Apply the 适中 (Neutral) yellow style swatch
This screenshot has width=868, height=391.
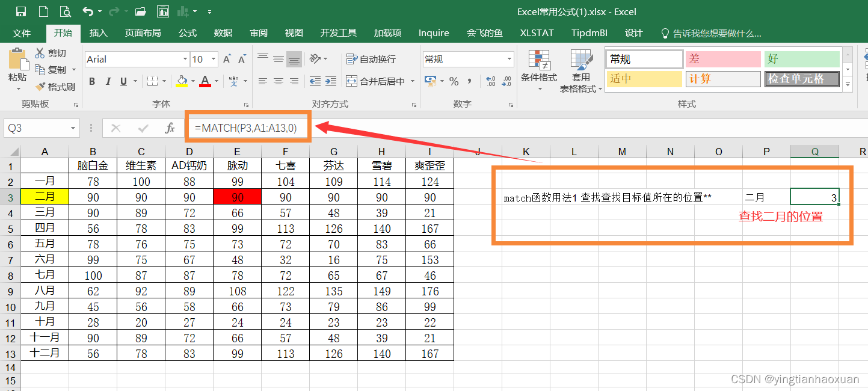coord(644,79)
